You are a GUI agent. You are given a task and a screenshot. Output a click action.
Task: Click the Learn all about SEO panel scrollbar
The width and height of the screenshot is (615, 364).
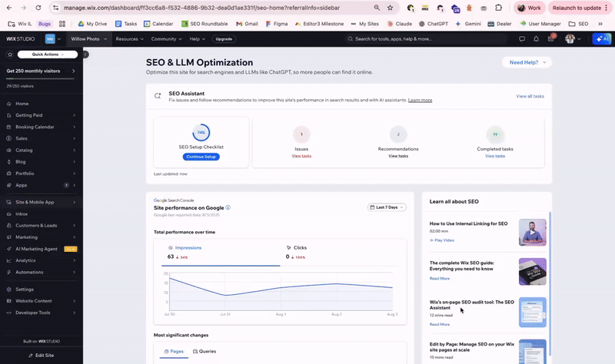tap(550, 283)
